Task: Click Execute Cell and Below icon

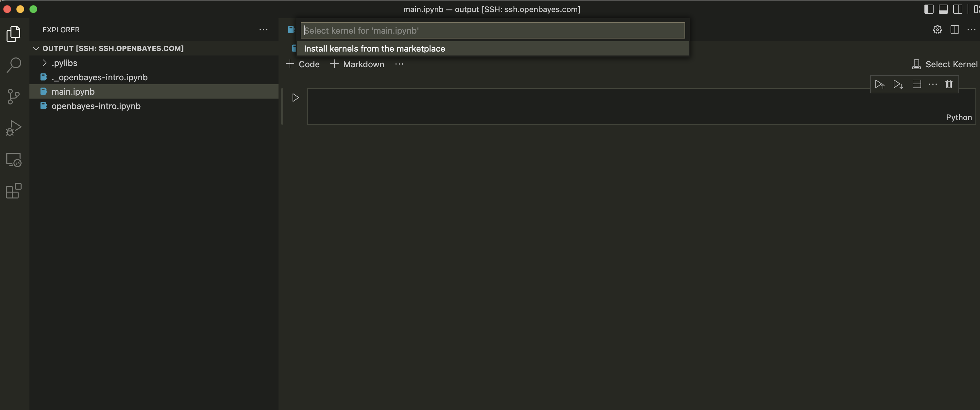Action: (898, 84)
